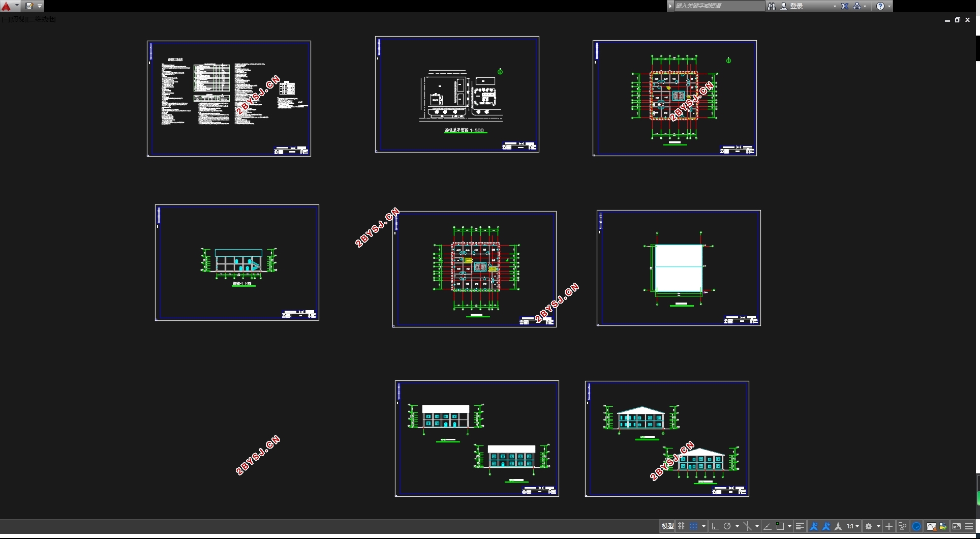Click the drawing standards check icon
This screenshot has width=980, height=539.
(x=943, y=526)
